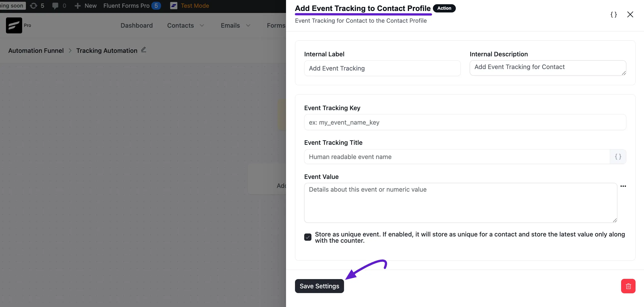The height and width of the screenshot is (307, 644).
Task: Click the comments bubble icon in admin bar
Action: [55, 6]
